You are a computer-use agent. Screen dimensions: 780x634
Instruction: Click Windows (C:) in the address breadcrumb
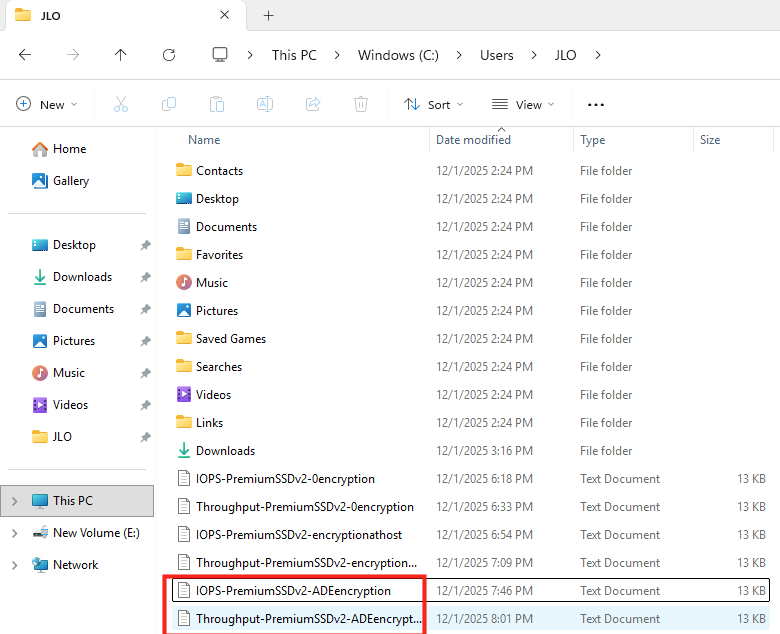coord(398,55)
